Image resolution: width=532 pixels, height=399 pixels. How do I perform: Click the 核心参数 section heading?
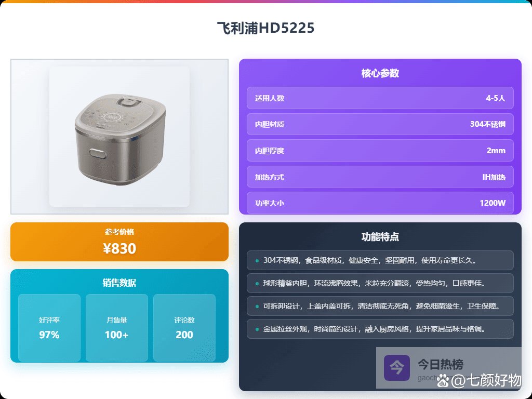[x=380, y=73]
